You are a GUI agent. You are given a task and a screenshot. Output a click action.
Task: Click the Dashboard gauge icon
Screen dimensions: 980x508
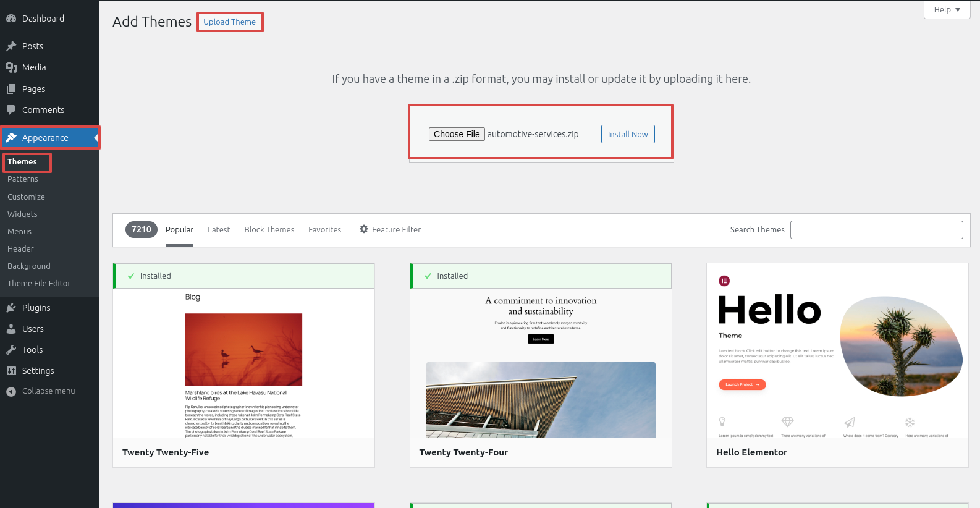pos(11,19)
